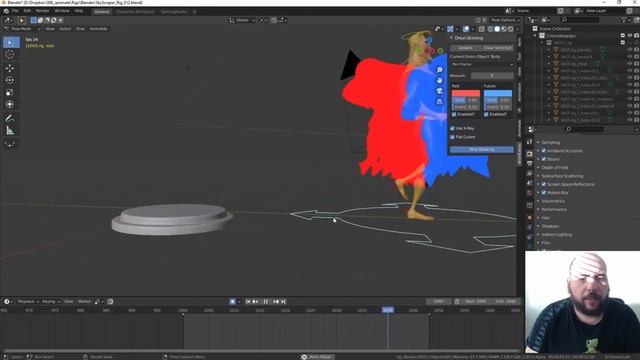Toggle X-ray viewport button
Screen dimensions: 640x360
click(x=482, y=29)
